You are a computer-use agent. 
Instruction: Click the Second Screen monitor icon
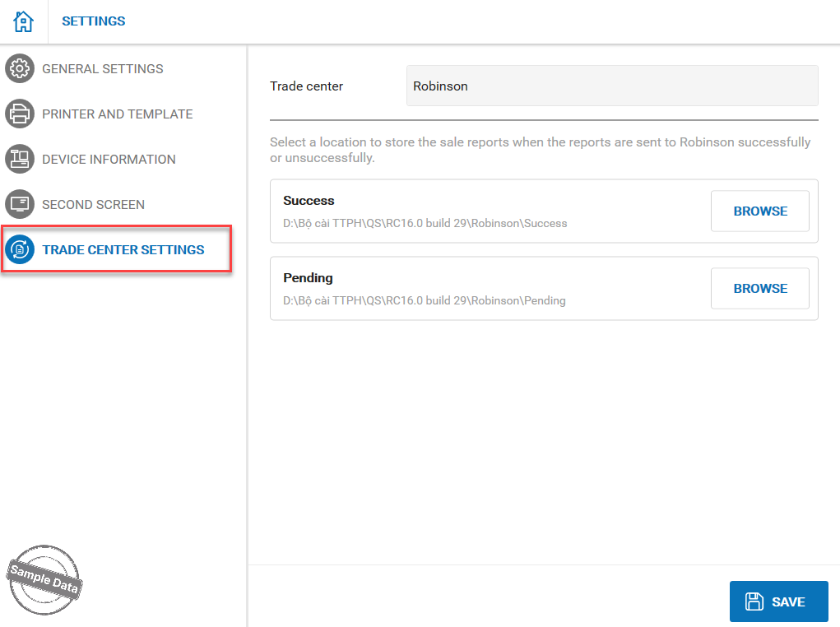20,204
